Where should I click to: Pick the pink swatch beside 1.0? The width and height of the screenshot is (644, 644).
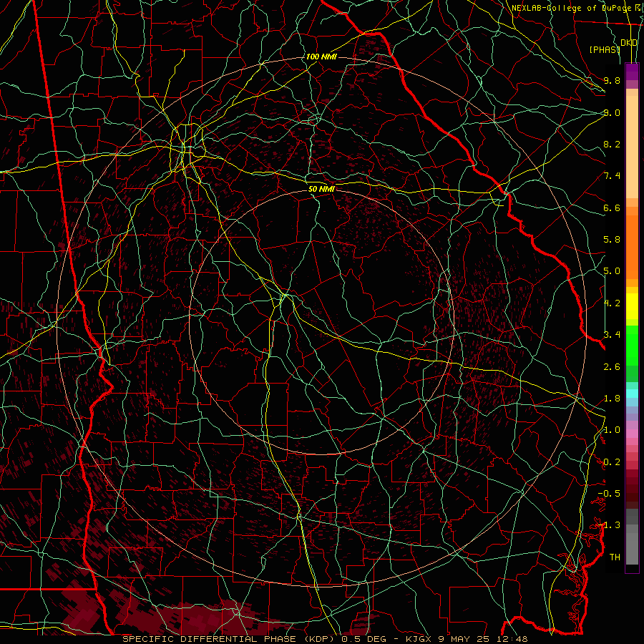click(632, 434)
